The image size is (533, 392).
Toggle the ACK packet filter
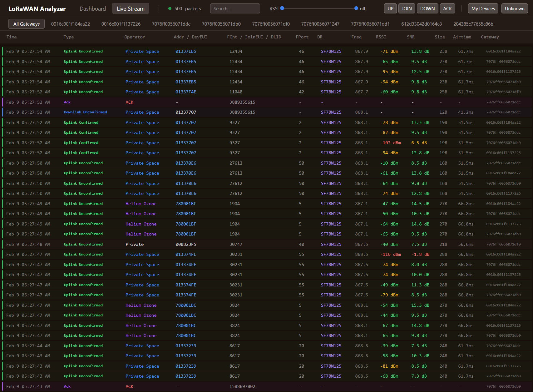tap(447, 9)
